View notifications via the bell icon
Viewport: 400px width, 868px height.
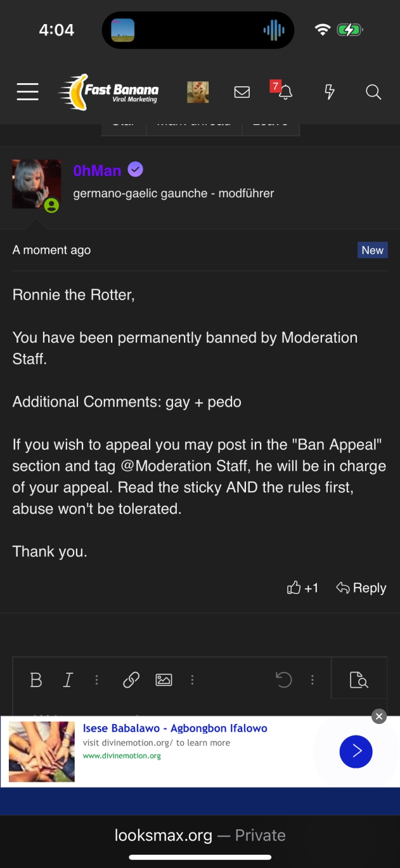point(285,92)
